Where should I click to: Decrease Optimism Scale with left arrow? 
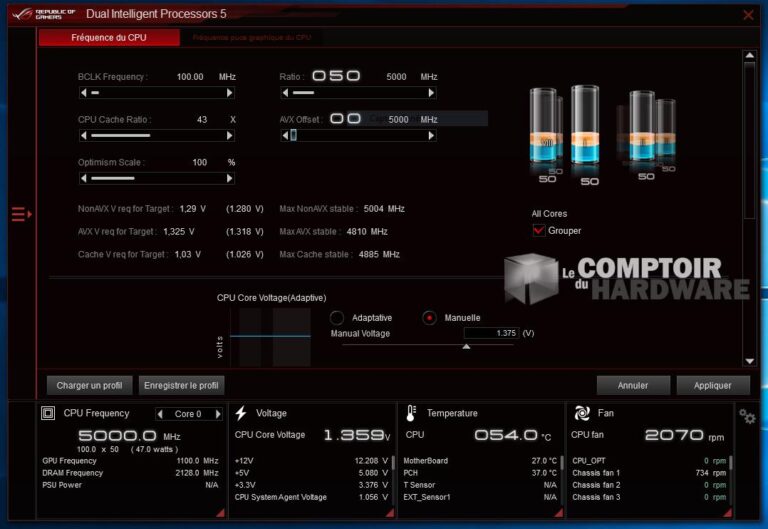(83, 178)
